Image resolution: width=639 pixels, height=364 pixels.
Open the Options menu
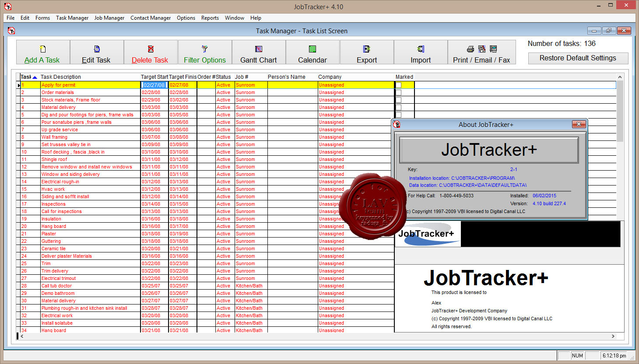[x=186, y=18]
